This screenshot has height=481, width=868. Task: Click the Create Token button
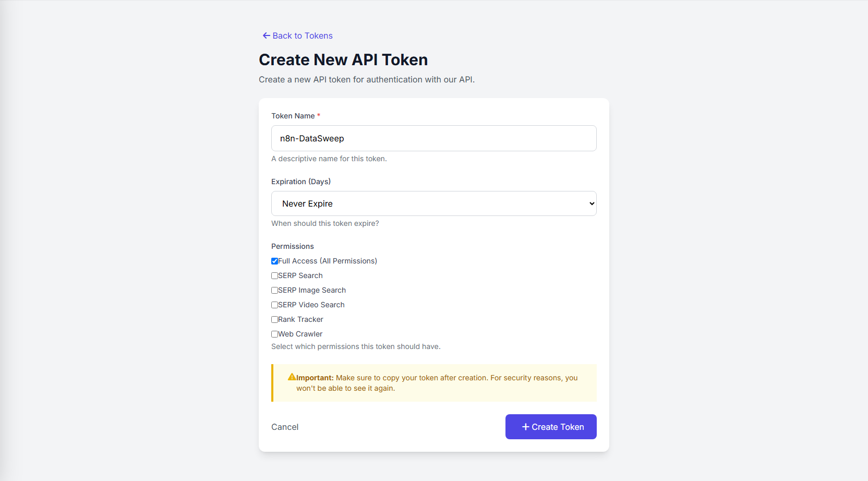551,427
